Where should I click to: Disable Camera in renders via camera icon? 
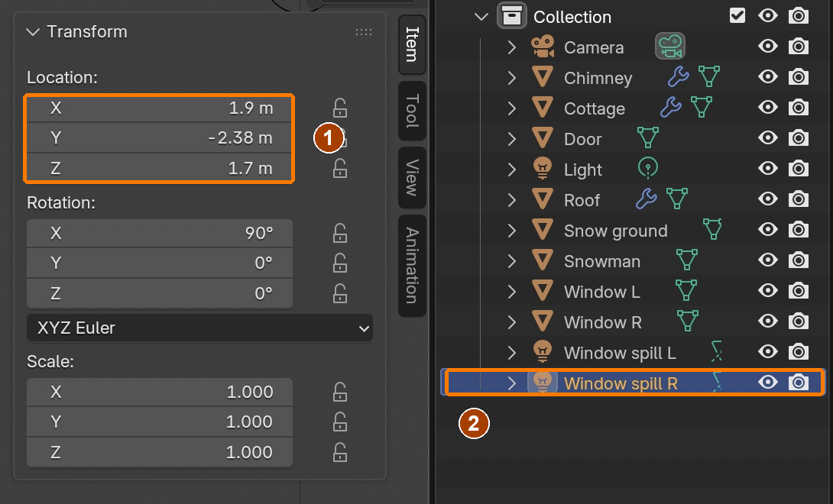(799, 47)
